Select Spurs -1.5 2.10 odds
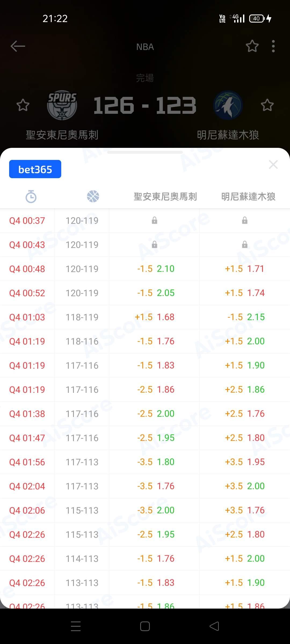 coord(156,269)
